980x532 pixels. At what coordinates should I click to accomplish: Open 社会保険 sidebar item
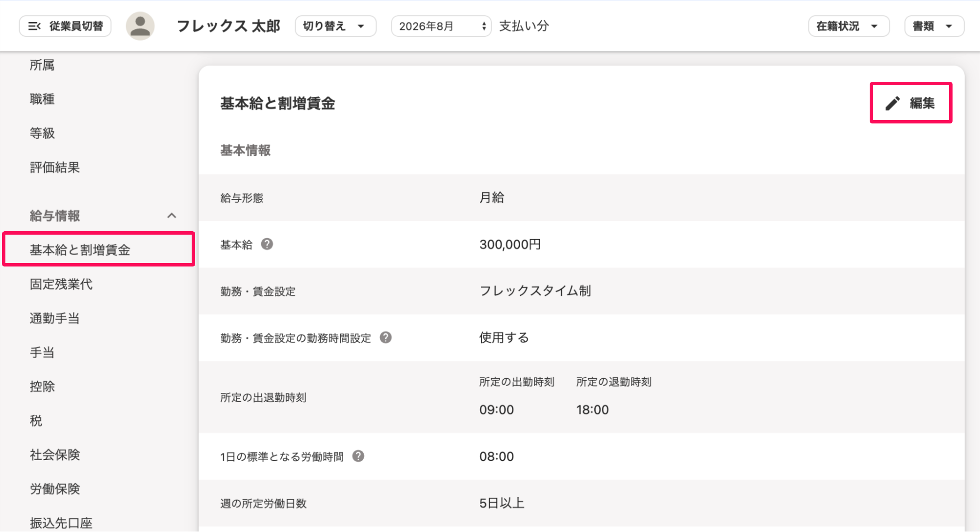[55, 455]
